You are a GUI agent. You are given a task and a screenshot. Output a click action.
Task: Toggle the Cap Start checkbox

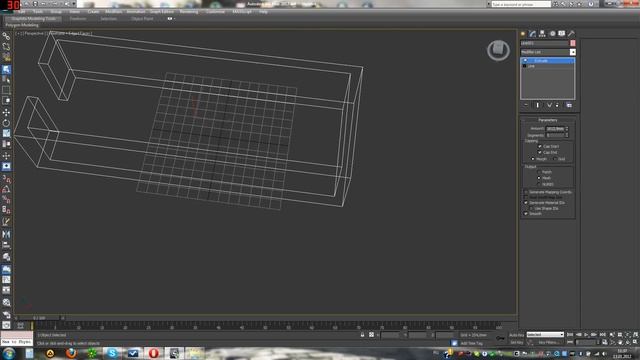click(x=540, y=146)
